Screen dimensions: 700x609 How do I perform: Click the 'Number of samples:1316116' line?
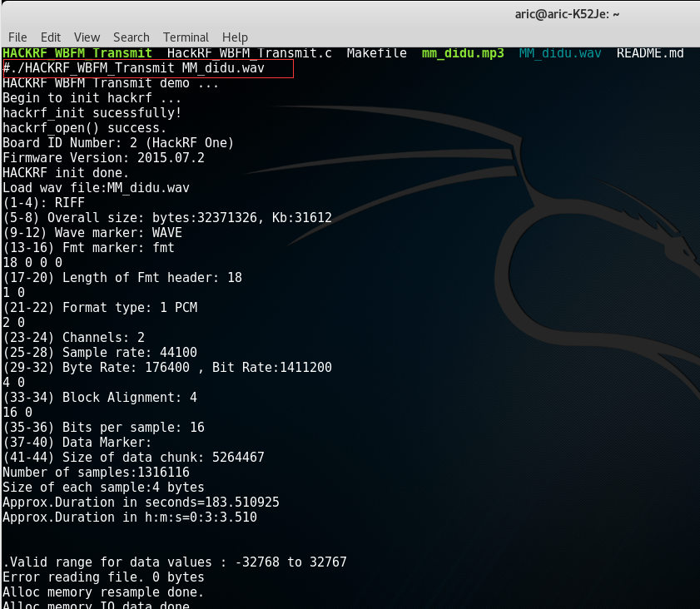click(x=96, y=472)
